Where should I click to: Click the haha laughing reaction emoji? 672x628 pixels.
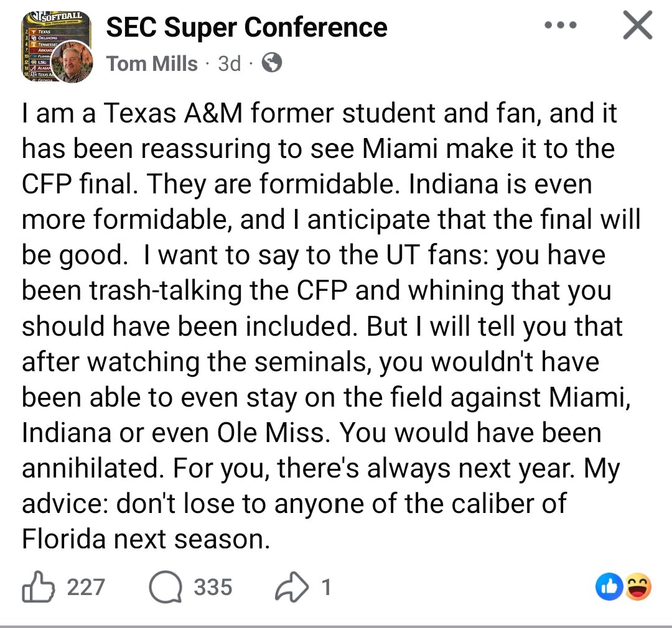click(638, 587)
